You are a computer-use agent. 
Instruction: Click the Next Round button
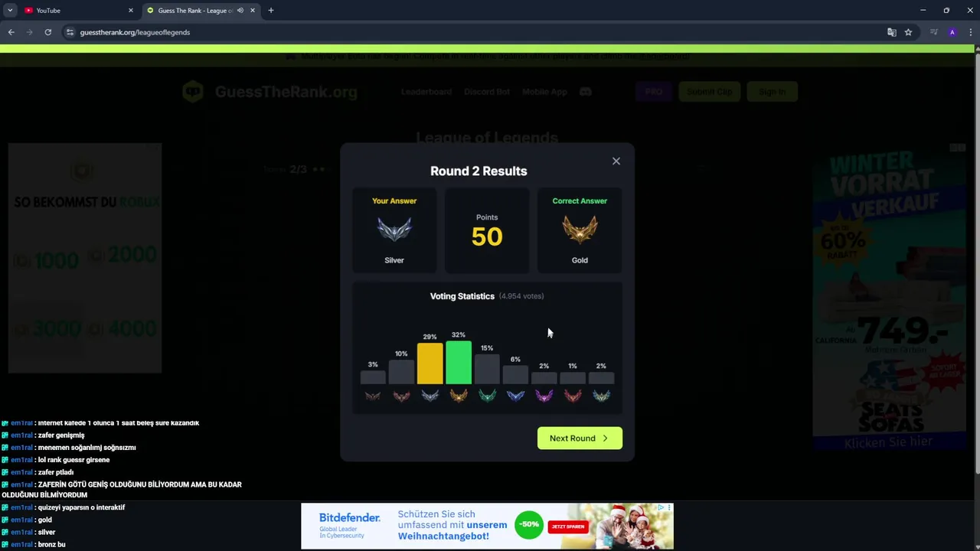pos(580,438)
